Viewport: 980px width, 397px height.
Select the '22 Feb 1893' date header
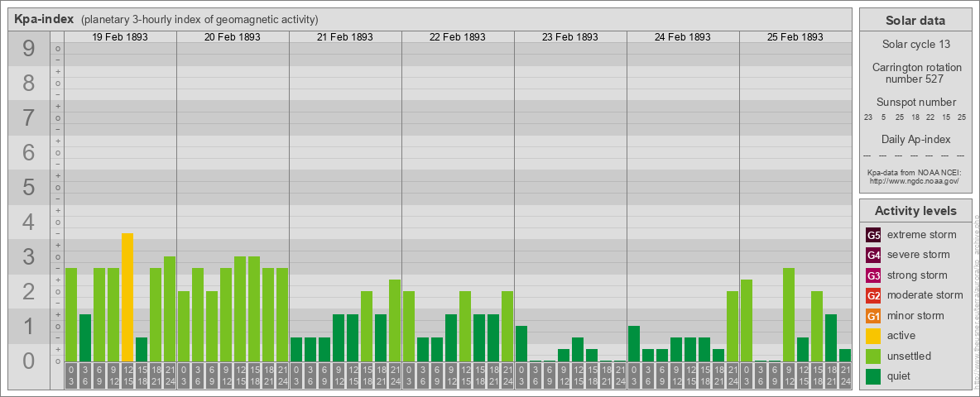(x=458, y=37)
